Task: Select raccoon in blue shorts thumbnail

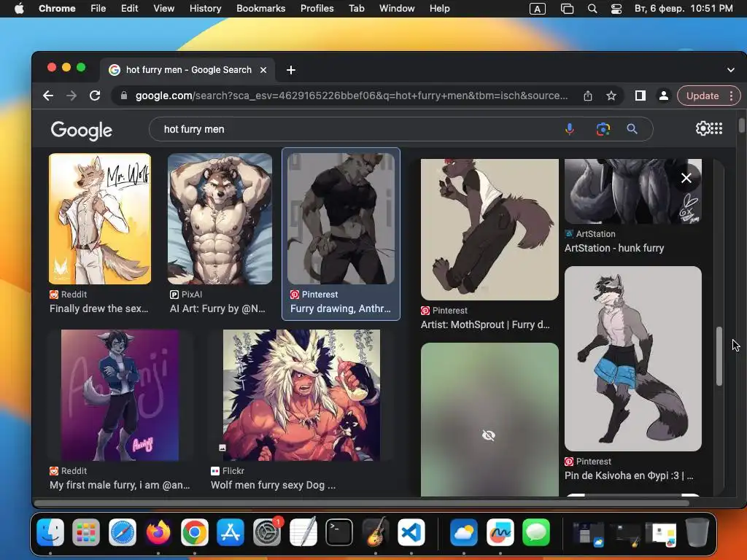Action: [x=632, y=359]
